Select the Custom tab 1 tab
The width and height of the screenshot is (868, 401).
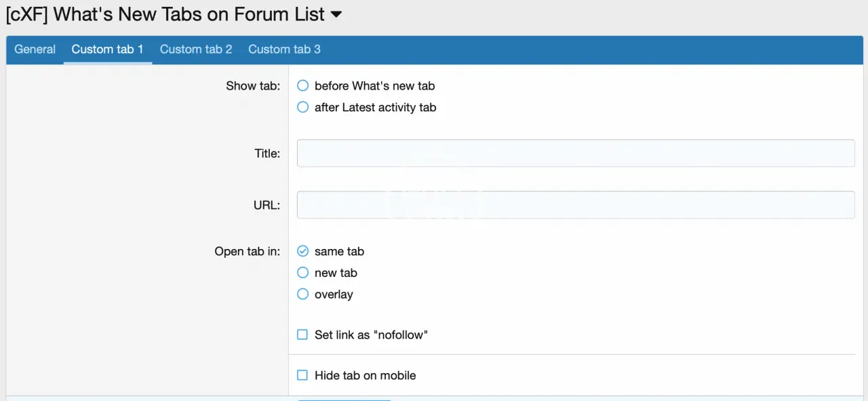(x=107, y=50)
